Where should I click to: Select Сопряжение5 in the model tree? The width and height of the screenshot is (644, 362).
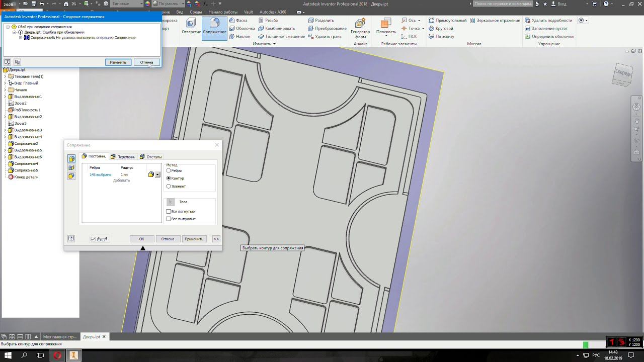(x=26, y=170)
